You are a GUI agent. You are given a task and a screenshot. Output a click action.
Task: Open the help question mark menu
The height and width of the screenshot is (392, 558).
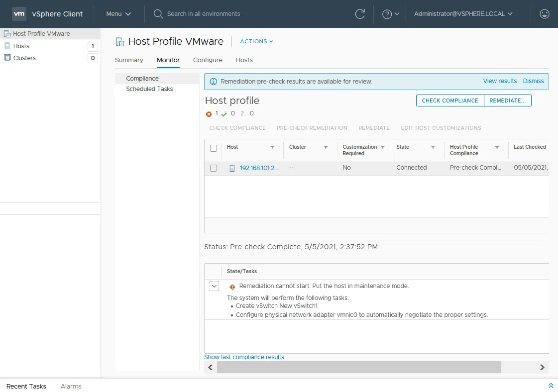pos(390,14)
